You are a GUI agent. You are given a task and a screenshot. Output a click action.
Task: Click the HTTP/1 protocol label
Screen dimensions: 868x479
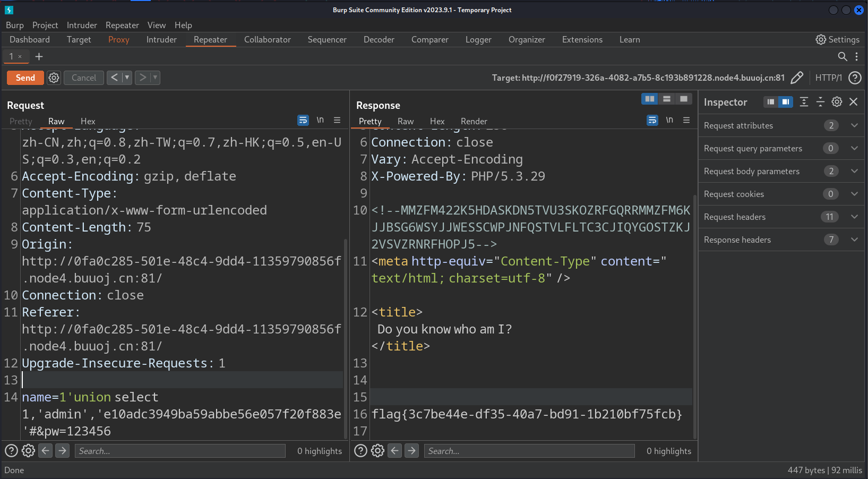(829, 78)
